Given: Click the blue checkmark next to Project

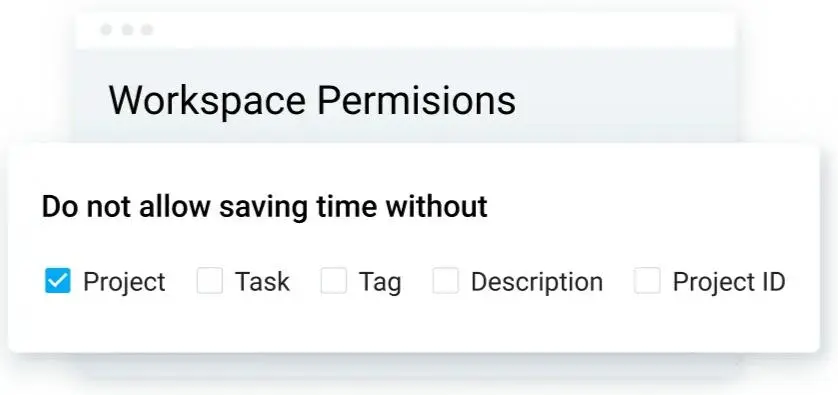Looking at the screenshot, I should pyautogui.click(x=58, y=281).
